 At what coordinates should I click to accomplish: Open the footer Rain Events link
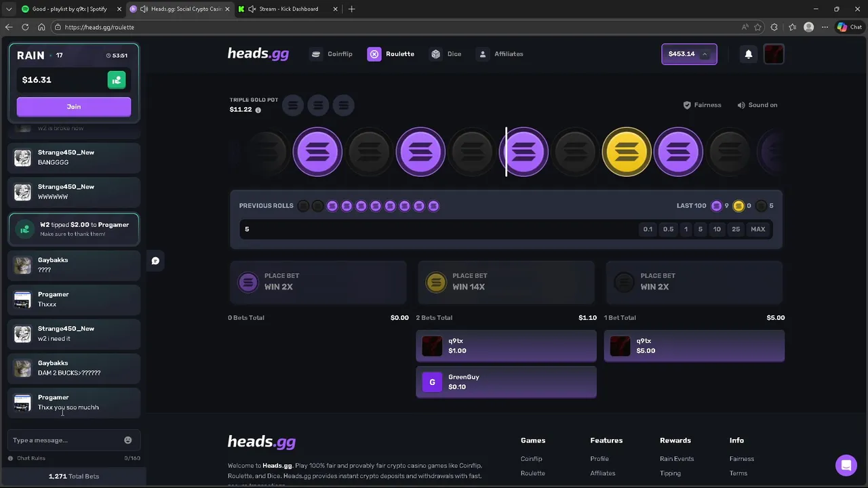tap(677, 459)
